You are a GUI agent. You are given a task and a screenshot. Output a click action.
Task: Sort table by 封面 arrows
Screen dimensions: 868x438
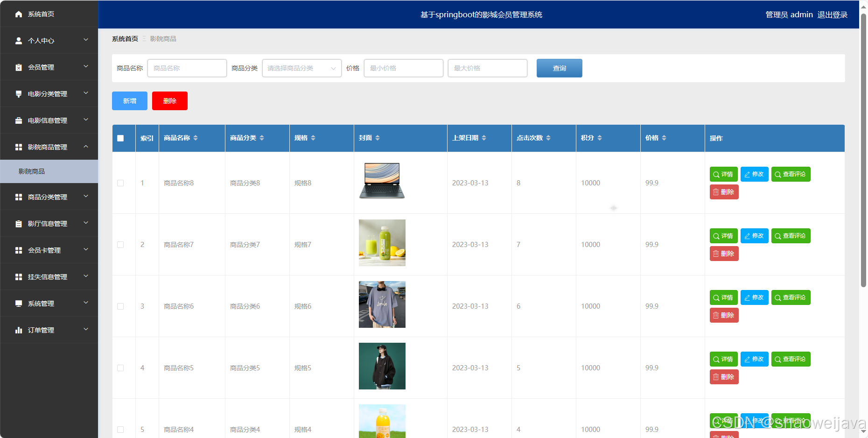(378, 138)
